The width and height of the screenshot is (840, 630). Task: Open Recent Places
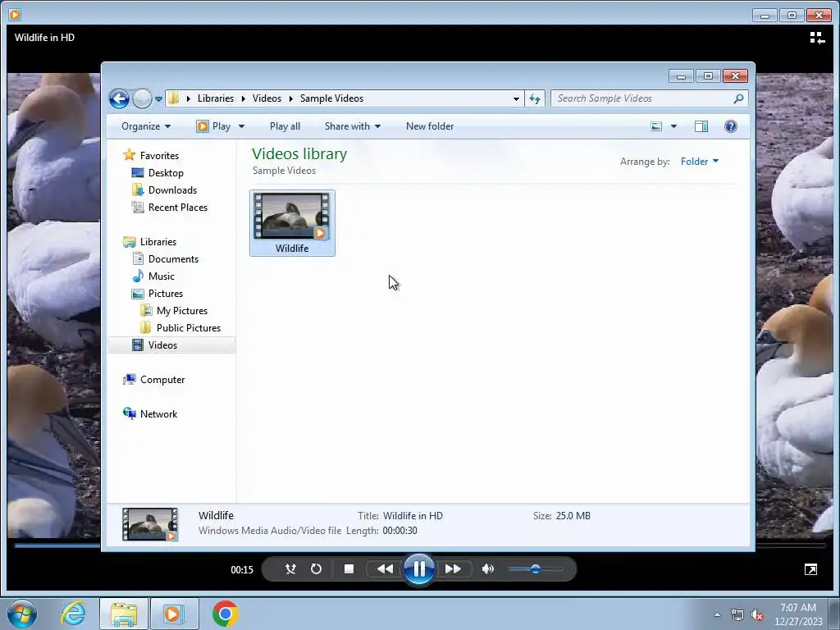(x=177, y=208)
